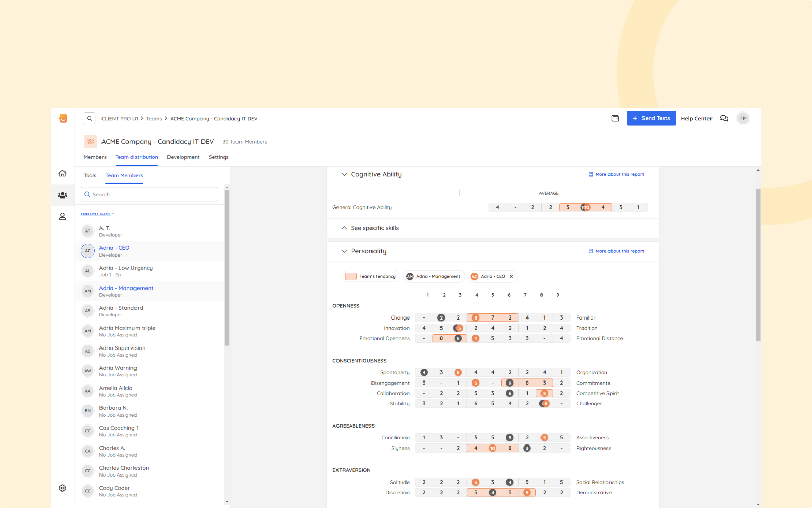This screenshot has height=508, width=812.
Task: Select the AT avatar for A. T.
Action: coord(88,231)
